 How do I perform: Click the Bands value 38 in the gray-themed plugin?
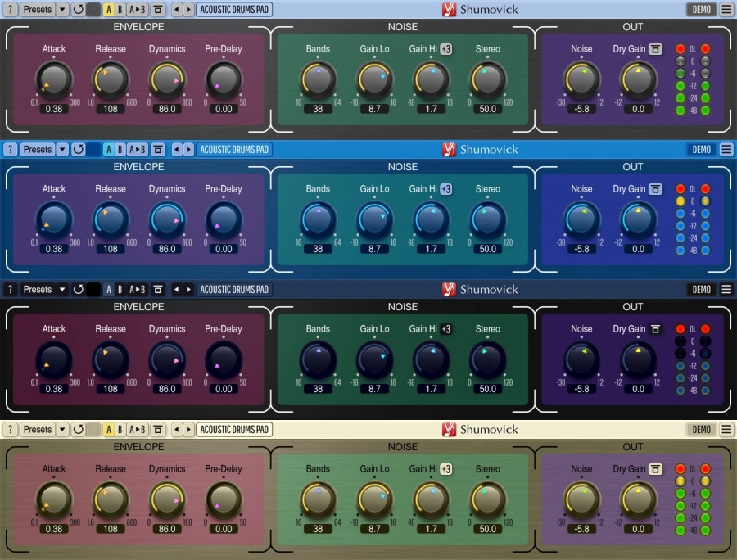tap(318, 109)
